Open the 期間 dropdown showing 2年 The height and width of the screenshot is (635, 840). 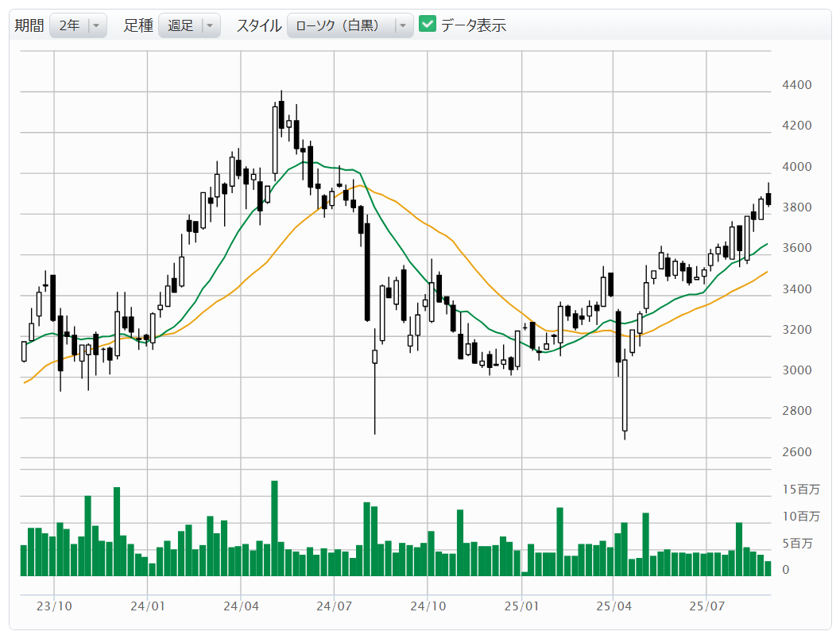click(x=78, y=25)
